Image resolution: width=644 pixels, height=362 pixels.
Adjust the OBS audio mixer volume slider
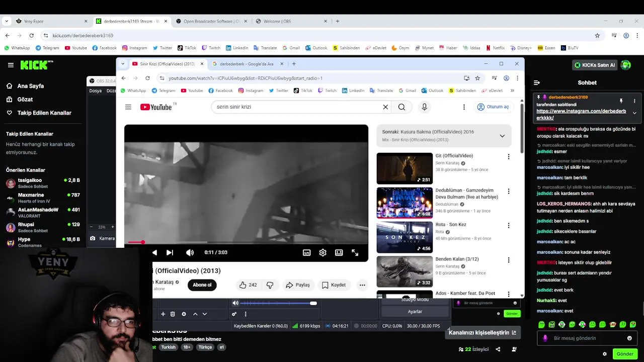pyautogui.click(x=278, y=303)
